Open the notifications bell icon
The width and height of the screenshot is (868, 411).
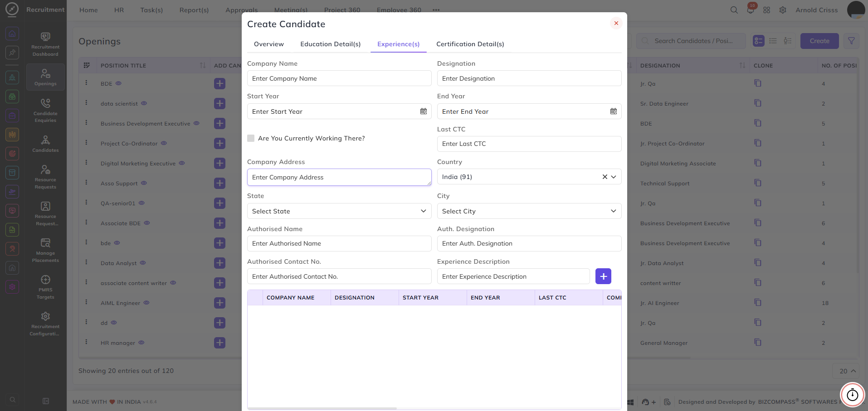(x=751, y=10)
